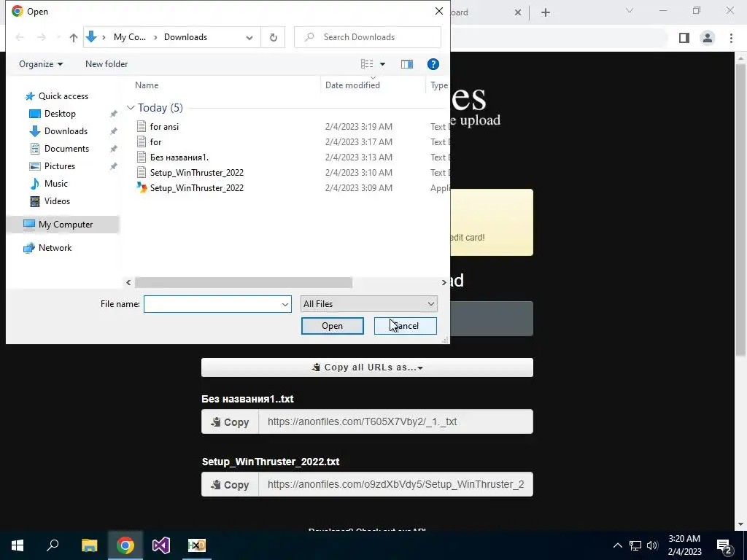Open Chrome three-dot menu
The height and width of the screenshot is (560, 747).
tap(731, 38)
